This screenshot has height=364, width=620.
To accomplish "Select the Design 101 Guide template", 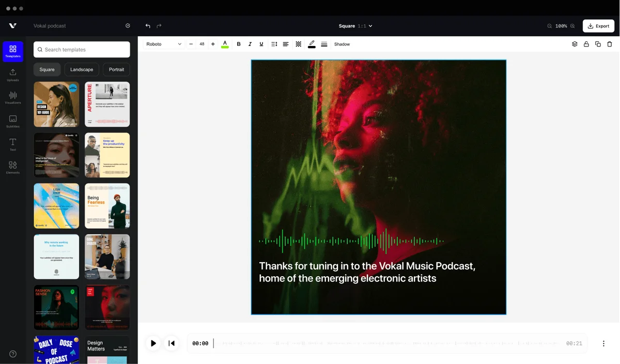I will (56, 104).
